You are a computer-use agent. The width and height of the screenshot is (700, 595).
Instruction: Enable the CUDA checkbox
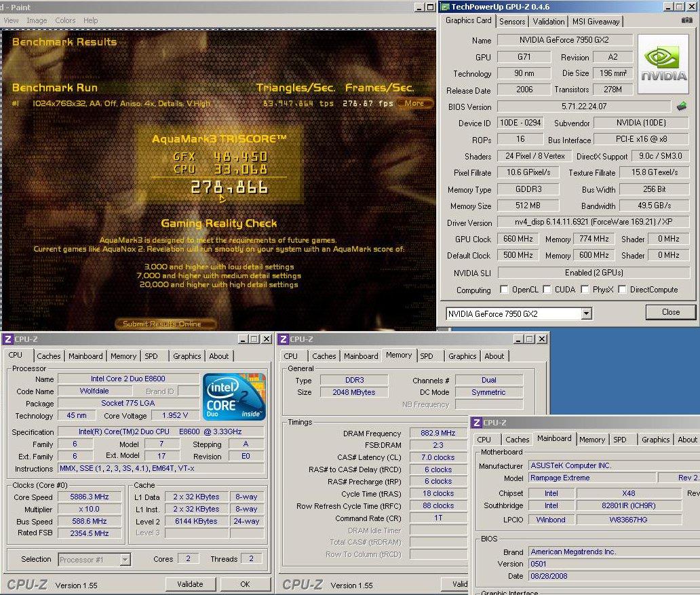pyautogui.click(x=547, y=290)
